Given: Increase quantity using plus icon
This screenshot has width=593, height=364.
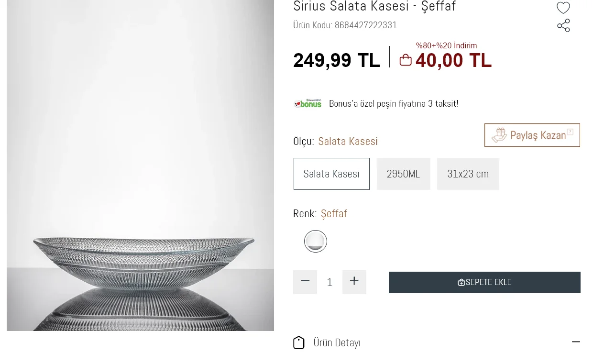Looking at the screenshot, I should click(354, 282).
